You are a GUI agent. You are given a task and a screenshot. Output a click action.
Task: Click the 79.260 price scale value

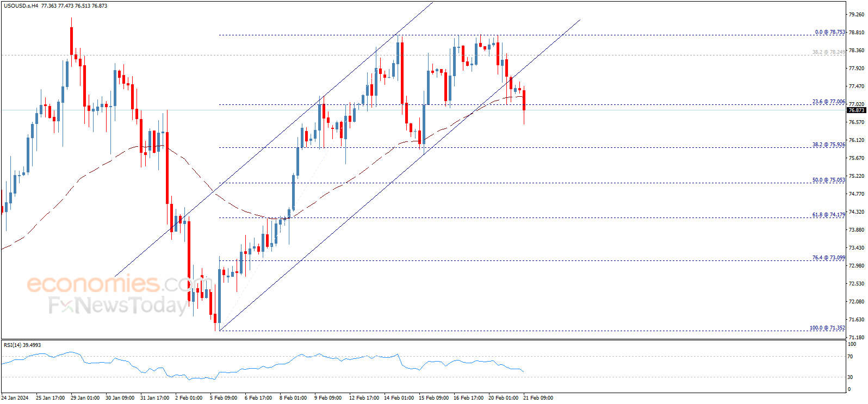(x=857, y=15)
